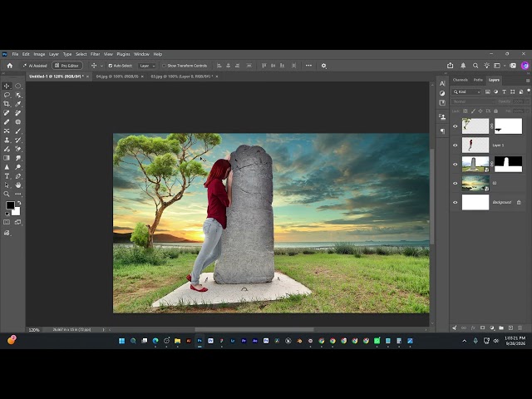Click the monument layer mask thumbnail

(x=508, y=165)
